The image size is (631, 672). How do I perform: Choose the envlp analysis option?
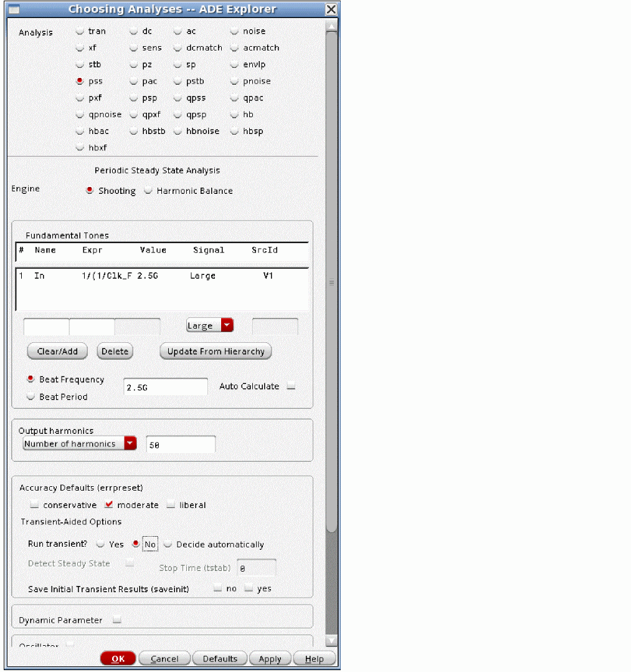(x=234, y=64)
